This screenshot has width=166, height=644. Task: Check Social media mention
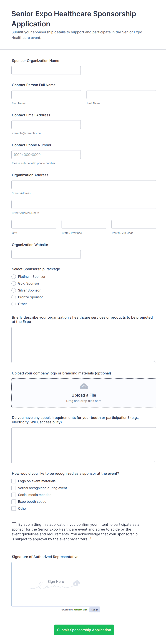[x=14, y=495]
